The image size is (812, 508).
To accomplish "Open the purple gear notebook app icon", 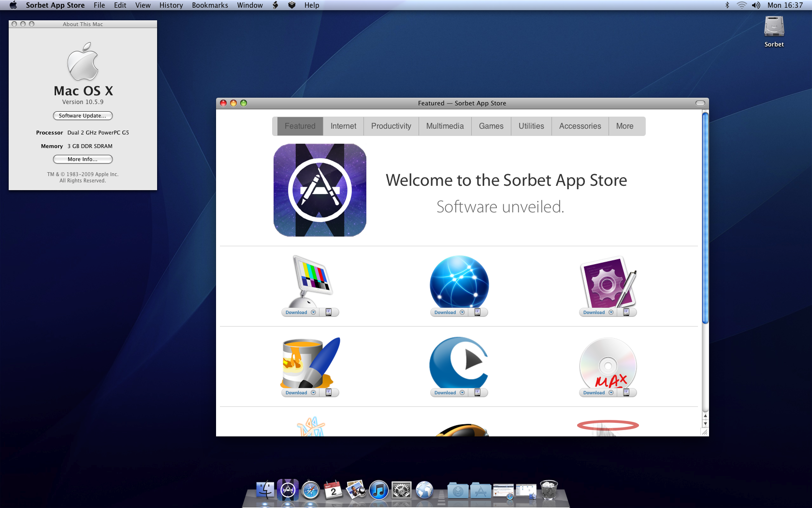I will (x=608, y=283).
